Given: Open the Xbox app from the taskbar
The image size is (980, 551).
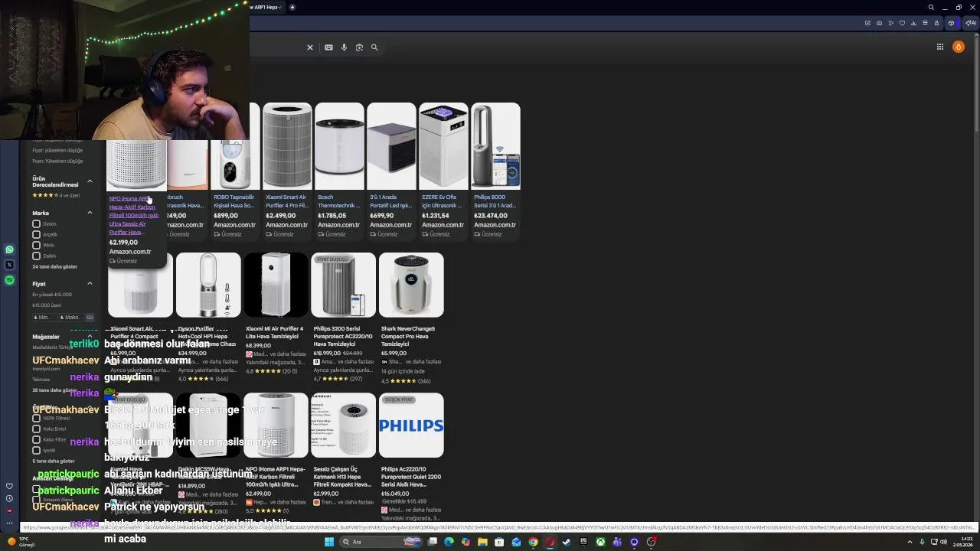Looking at the screenshot, I should tap(600, 542).
